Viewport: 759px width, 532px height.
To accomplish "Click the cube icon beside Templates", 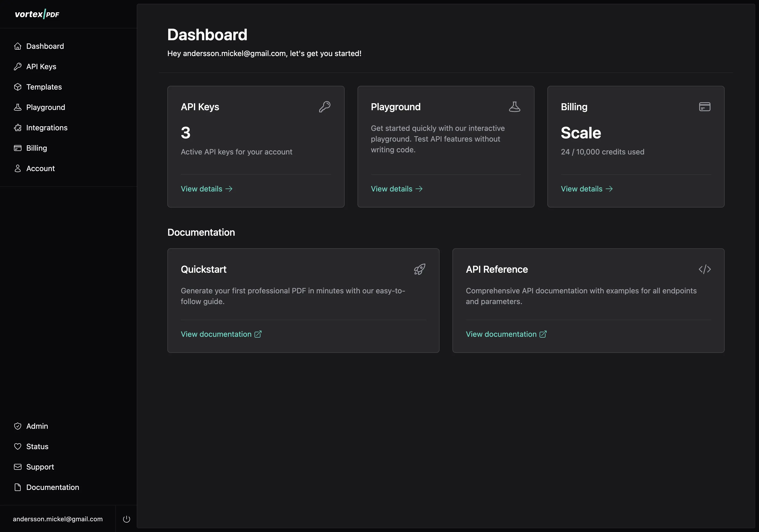I will pos(18,87).
